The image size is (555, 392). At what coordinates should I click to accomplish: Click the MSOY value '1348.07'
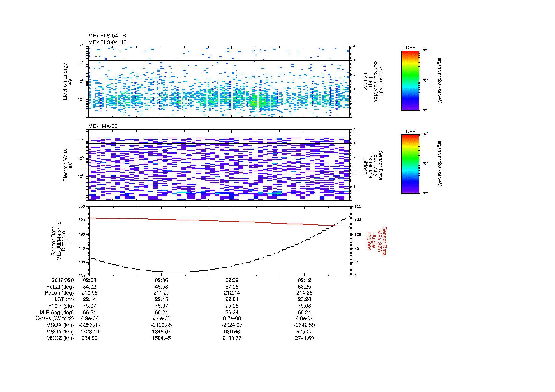(161, 332)
